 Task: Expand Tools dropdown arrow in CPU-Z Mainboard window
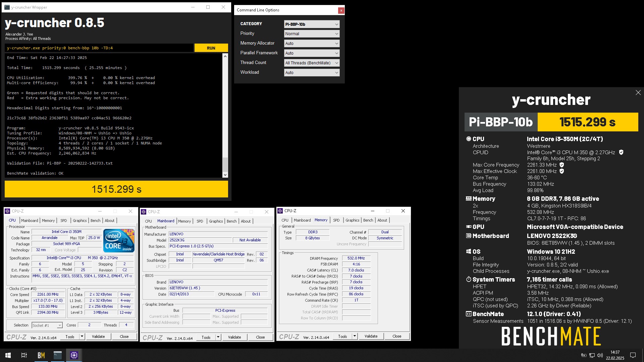tap(218, 337)
